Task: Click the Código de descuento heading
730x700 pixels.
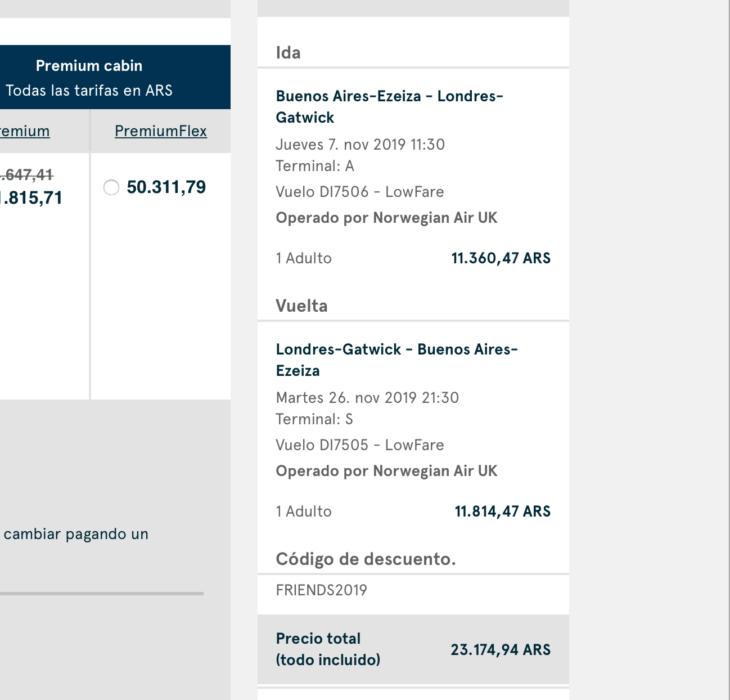Action: 366,559
